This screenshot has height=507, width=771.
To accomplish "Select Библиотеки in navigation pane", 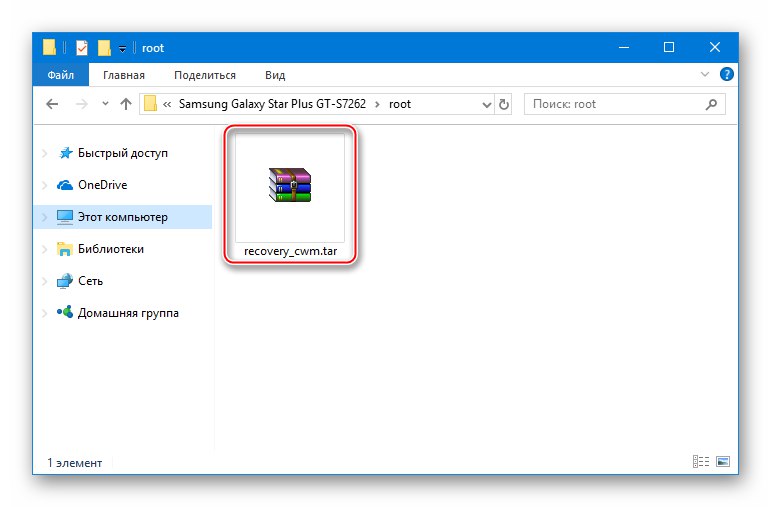I will 111,249.
